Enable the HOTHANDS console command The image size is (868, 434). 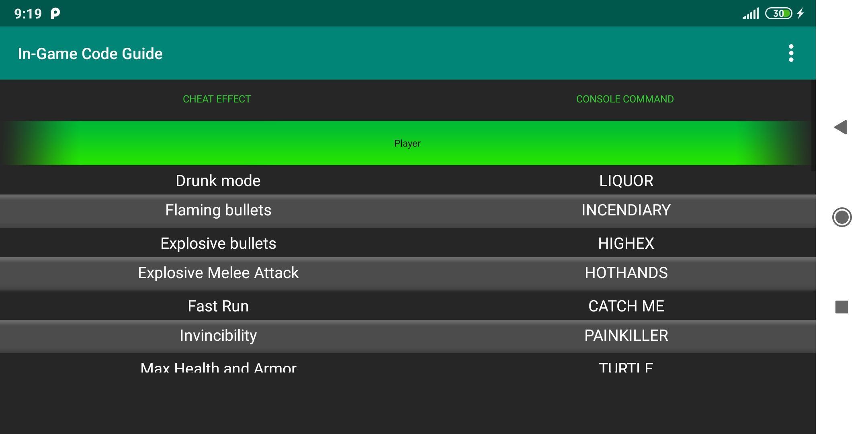tap(626, 272)
